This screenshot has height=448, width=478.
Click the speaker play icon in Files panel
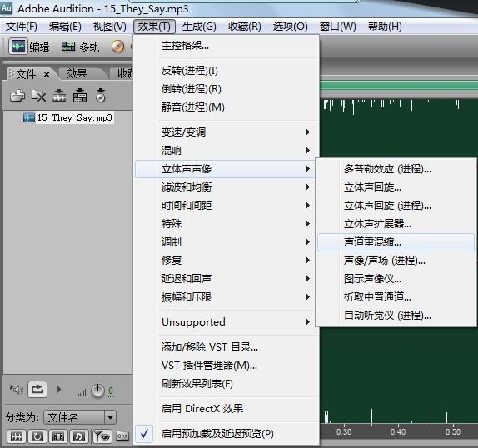(17, 390)
